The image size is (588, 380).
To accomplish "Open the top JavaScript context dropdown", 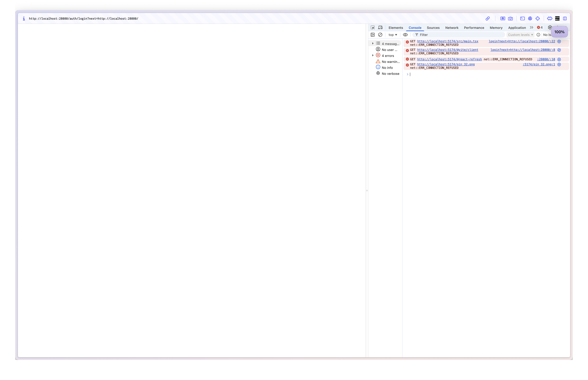I will tap(392, 35).
